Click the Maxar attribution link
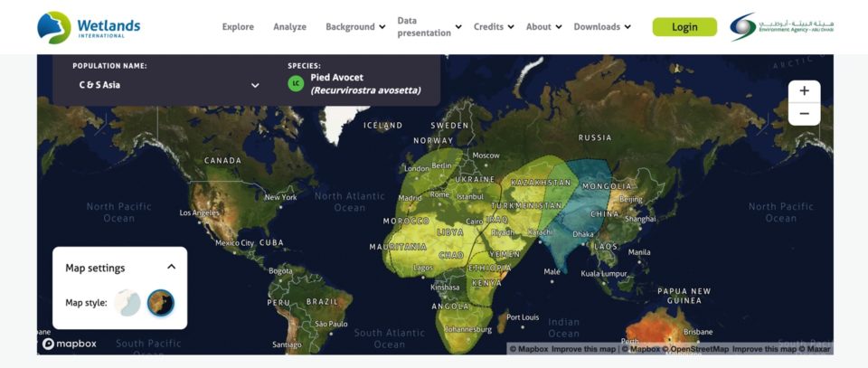868x368 pixels. [814, 349]
